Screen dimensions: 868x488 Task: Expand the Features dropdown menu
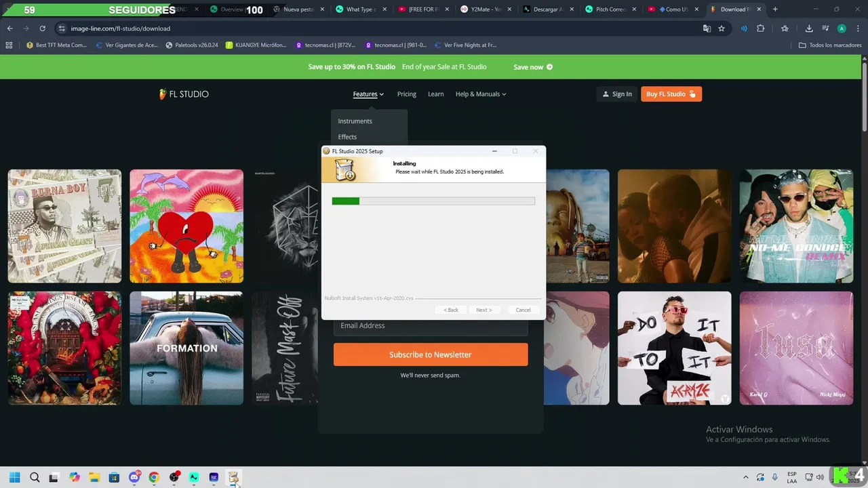pos(368,94)
